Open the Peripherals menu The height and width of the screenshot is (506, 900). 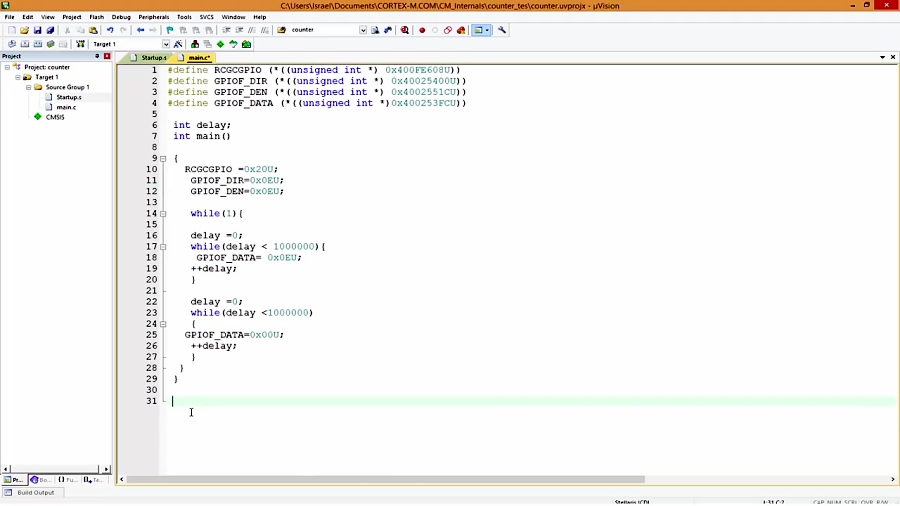coord(153,17)
